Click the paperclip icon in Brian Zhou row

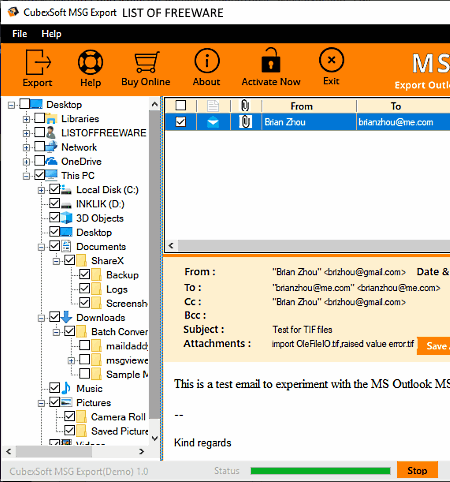(245, 122)
